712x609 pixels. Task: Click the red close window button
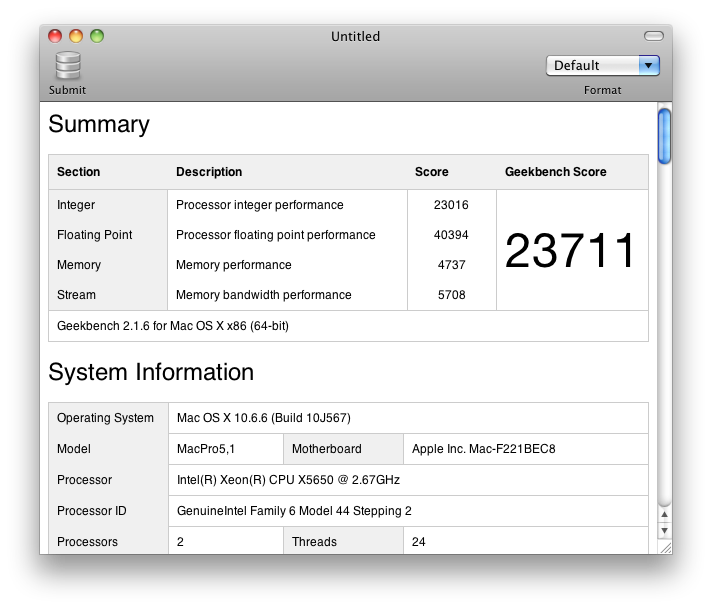pyautogui.click(x=55, y=36)
